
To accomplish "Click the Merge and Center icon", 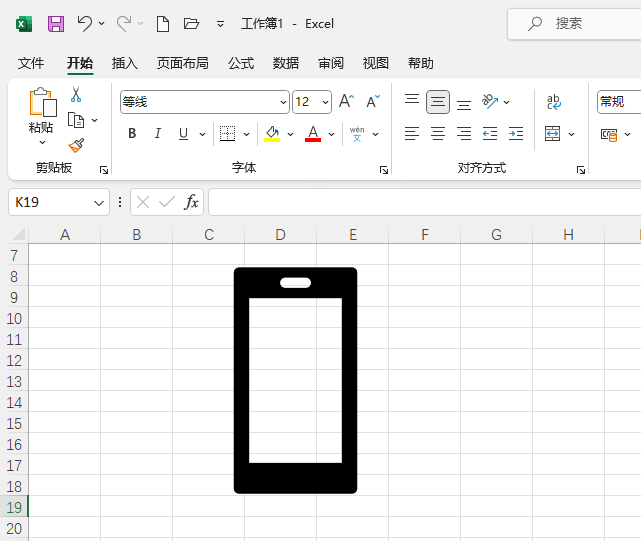I will click(552, 134).
